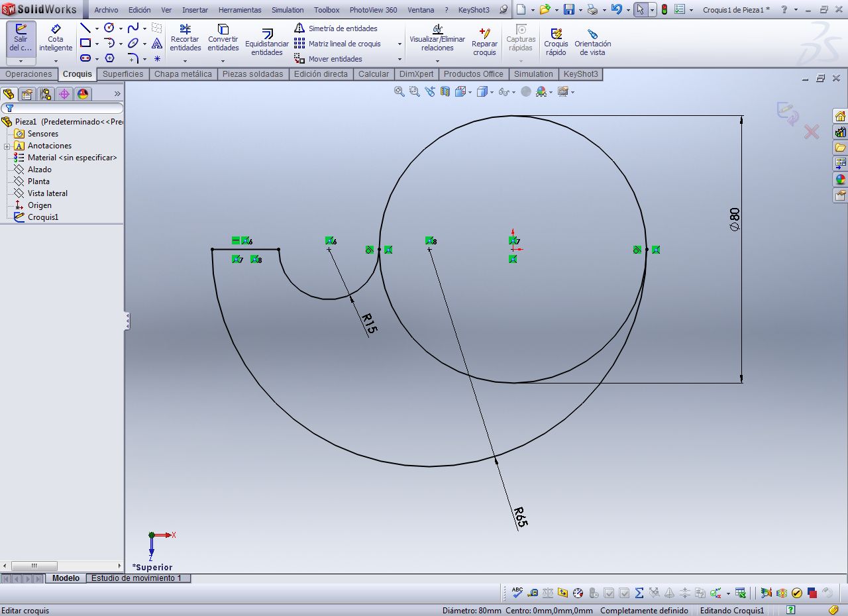Screen dimensions: 848x616
Task: Click Sigma equations icon in bottom toolbar
Action: coord(639,593)
